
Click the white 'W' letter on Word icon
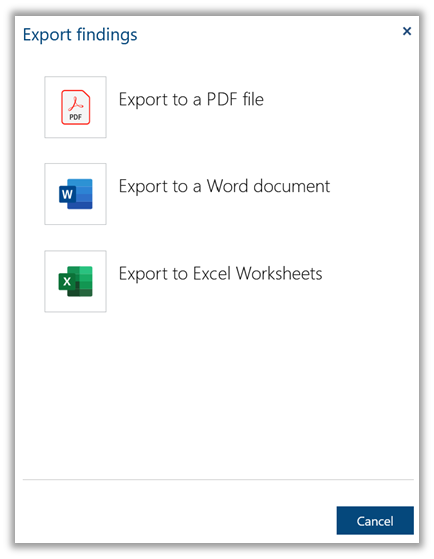67,194
